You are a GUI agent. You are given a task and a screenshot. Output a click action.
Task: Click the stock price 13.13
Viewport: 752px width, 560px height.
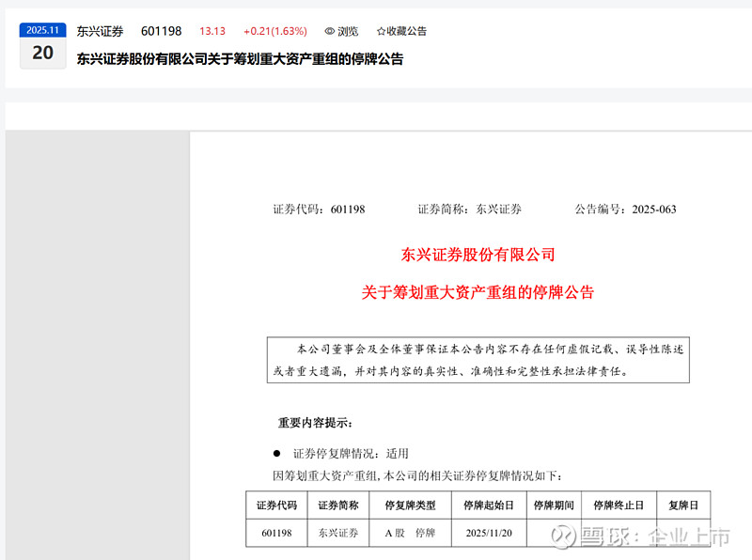click(x=213, y=31)
